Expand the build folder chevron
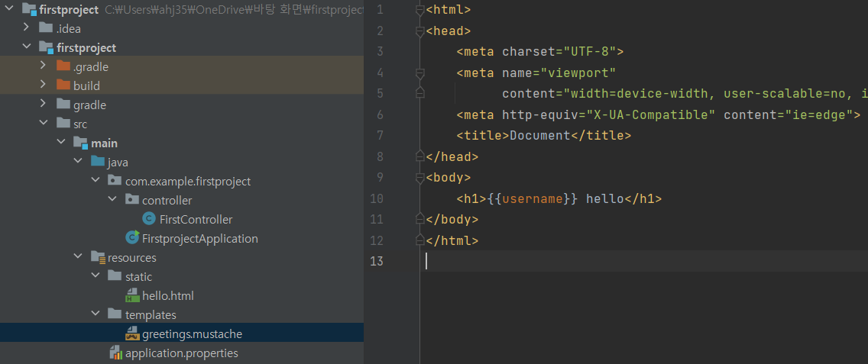The height and width of the screenshot is (364, 868). 44,85
